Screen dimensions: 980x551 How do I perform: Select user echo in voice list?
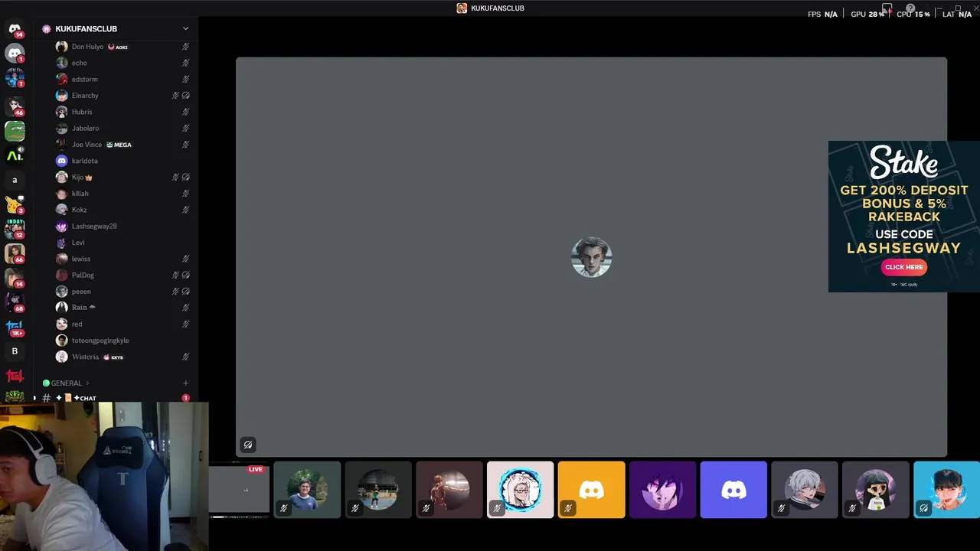(x=122, y=63)
